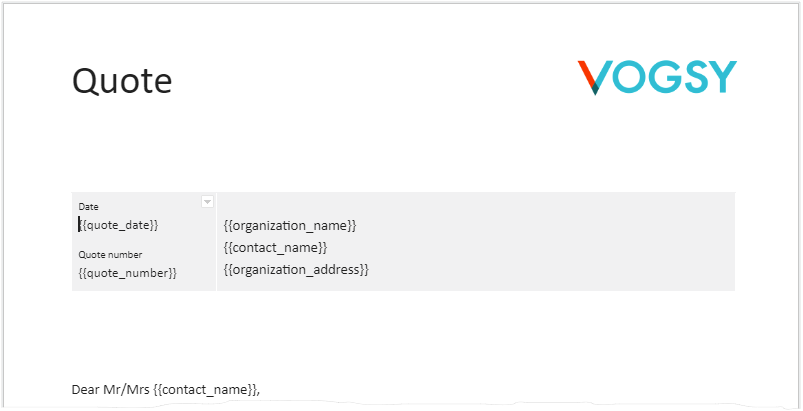Click the Date label in the table
Screen dimensions: 803x411
coord(88,207)
